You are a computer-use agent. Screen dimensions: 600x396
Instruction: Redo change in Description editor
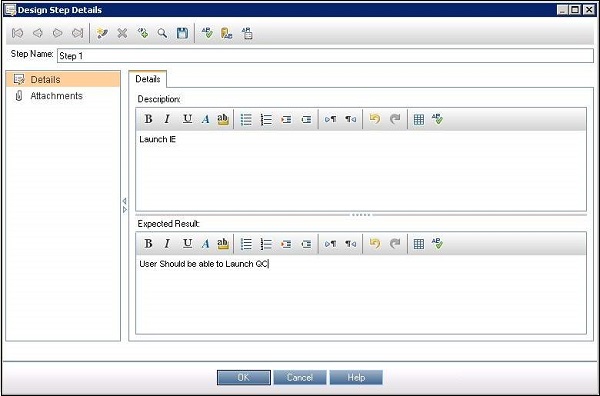pos(395,119)
